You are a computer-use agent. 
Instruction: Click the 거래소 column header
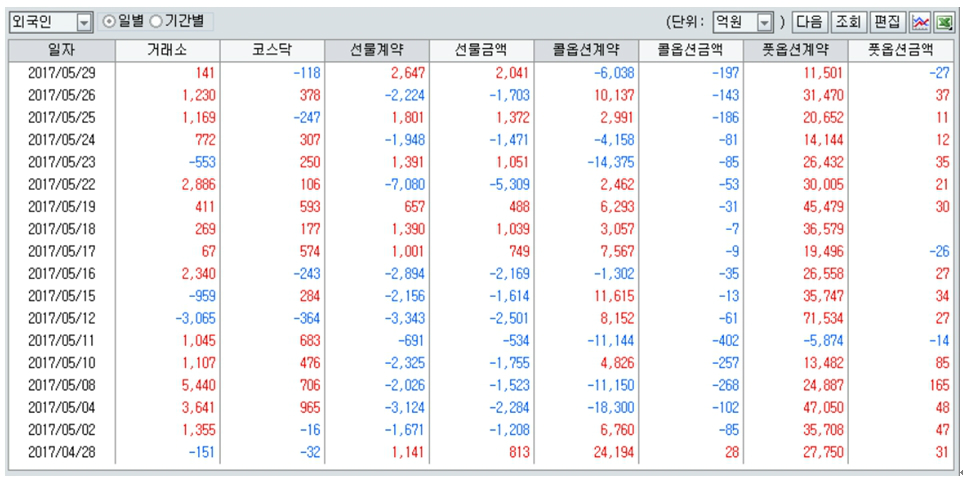167,48
